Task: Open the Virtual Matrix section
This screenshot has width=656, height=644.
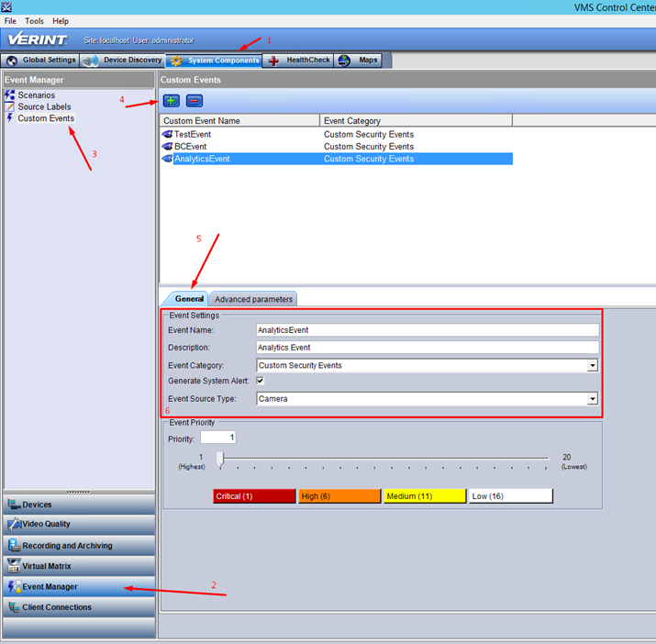Action: click(79, 566)
